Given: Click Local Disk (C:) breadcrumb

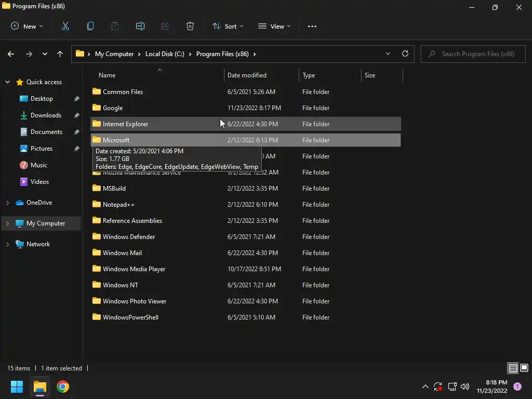Looking at the screenshot, I should point(165,54).
